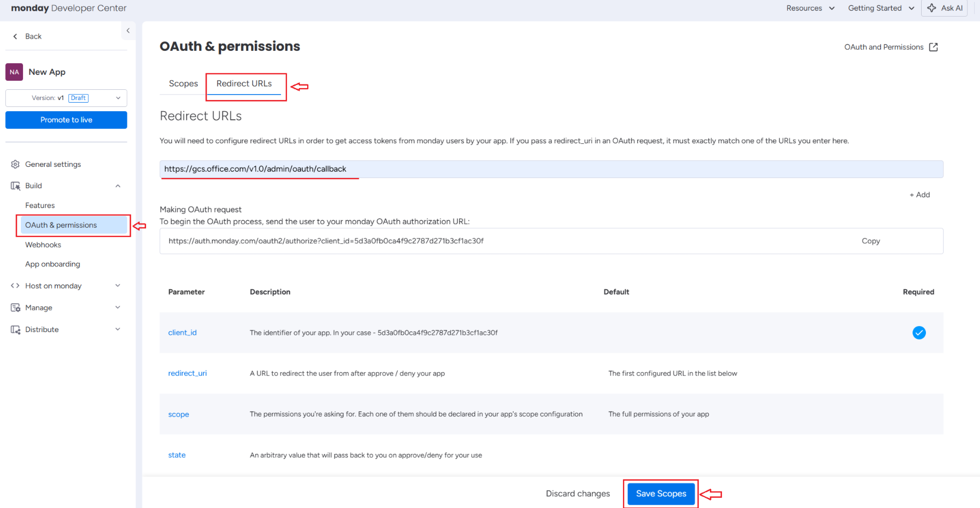Copy the OAuth authorization URL

(x=871, y=241)
